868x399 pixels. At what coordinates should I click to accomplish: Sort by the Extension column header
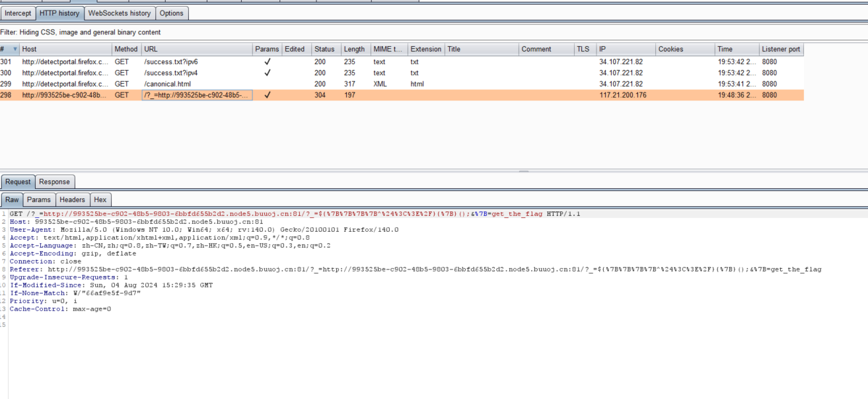tap(426, 49)
